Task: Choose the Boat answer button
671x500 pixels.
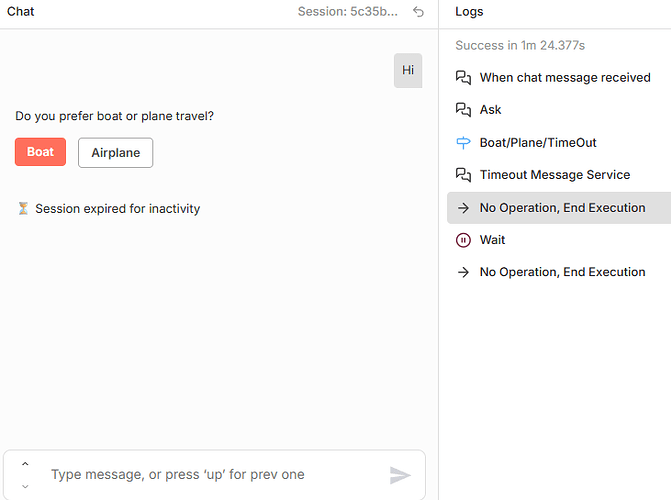Action: click(41, 152)
